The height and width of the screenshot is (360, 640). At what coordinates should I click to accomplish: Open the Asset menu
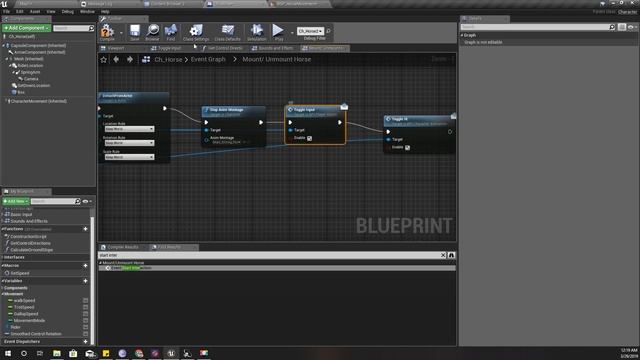35,12
